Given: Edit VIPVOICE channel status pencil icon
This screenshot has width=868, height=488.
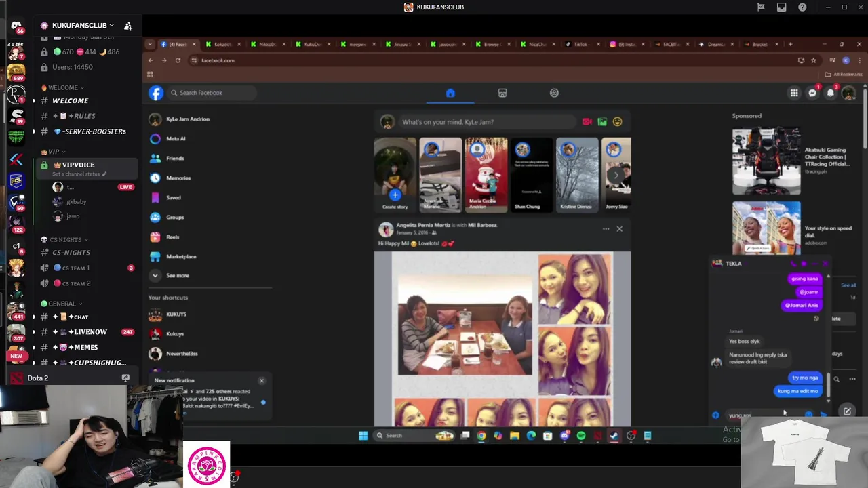Looking at the screenshot, I should [x=104, y=174].
